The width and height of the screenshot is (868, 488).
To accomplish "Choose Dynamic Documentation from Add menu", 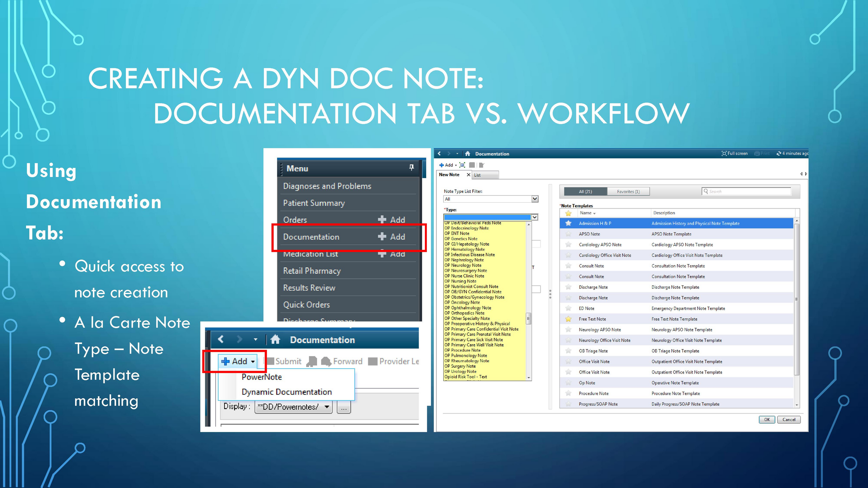I will point(287,392).
